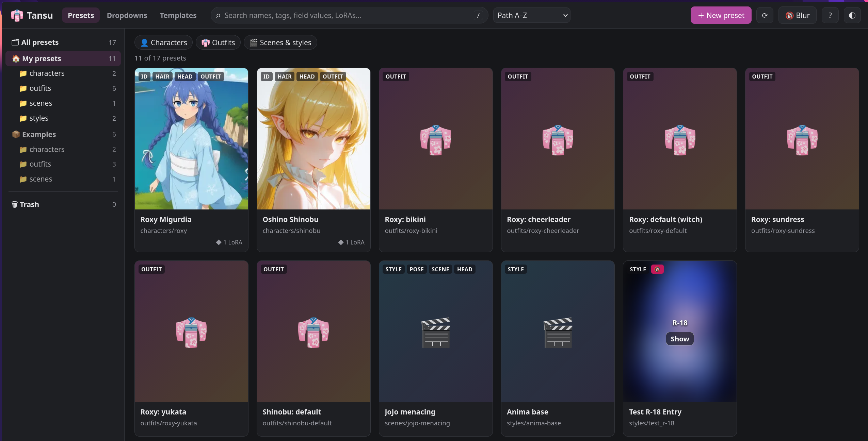Click the 1 LoRA label on Roxy Migurdia
The width and height of the screenshot is (868, 441).
point(229,242)
